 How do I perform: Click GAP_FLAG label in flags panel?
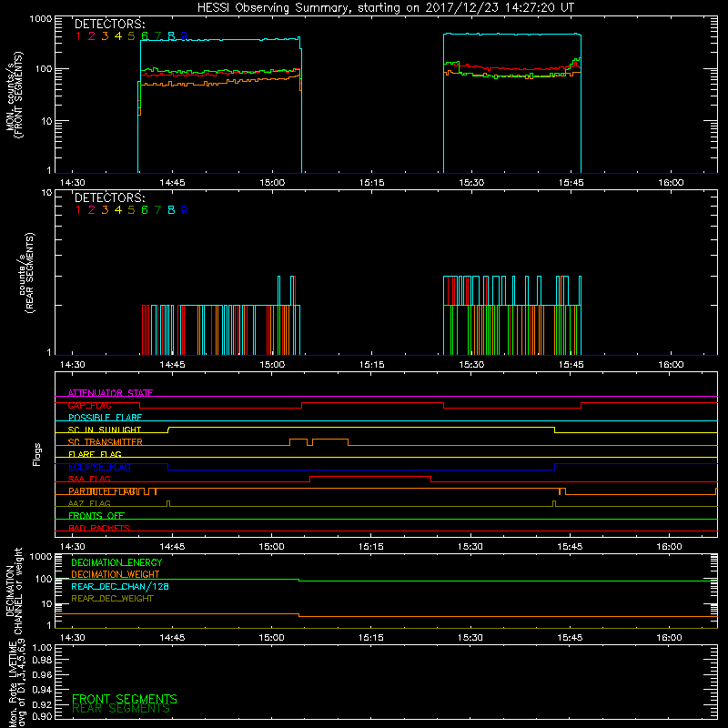89,406
